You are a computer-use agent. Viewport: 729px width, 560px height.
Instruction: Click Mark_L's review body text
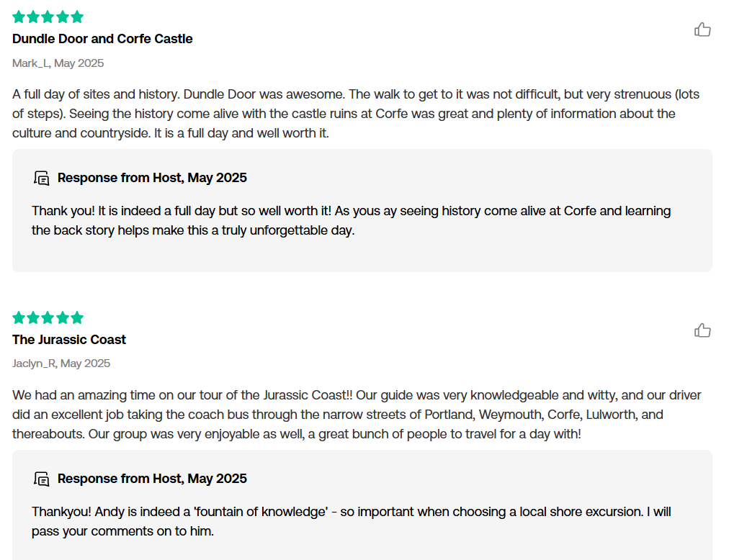click(x=356, y=114)
